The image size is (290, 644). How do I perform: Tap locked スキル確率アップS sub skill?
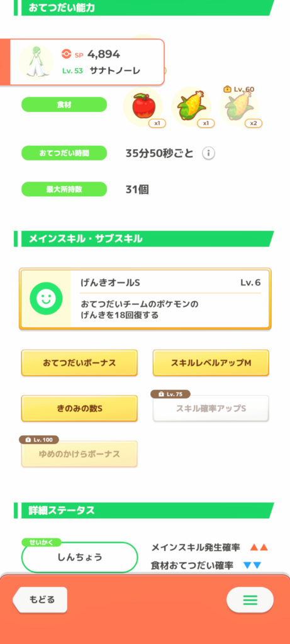point(211,409)
